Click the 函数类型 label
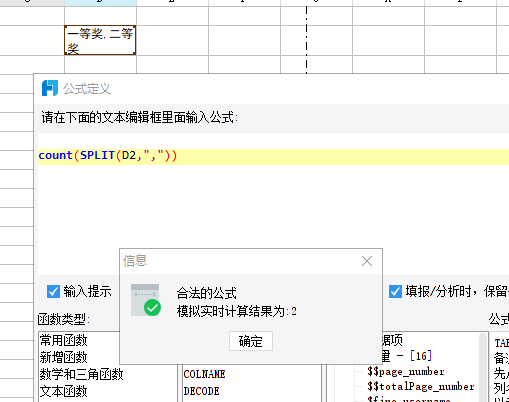 (x=63, y=319)
